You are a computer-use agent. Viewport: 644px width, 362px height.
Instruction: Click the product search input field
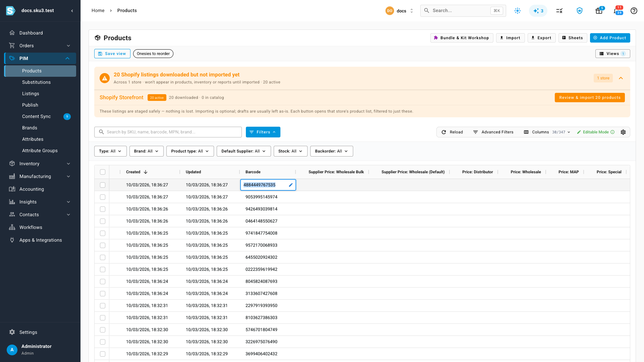tap(168, 132)
